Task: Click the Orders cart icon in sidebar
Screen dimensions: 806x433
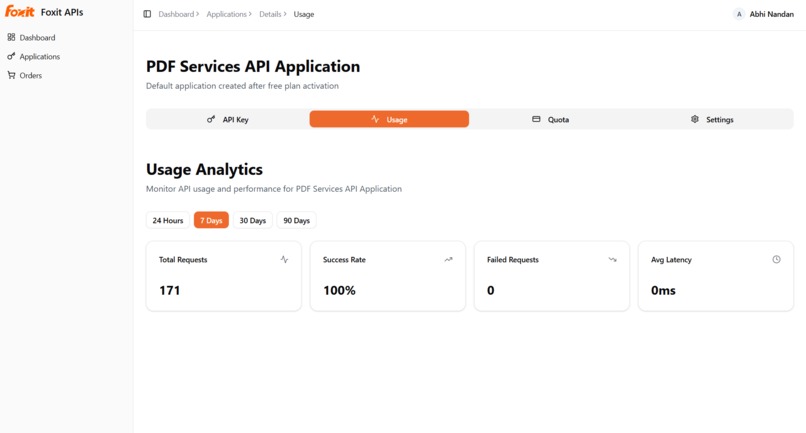Action: 11,75
